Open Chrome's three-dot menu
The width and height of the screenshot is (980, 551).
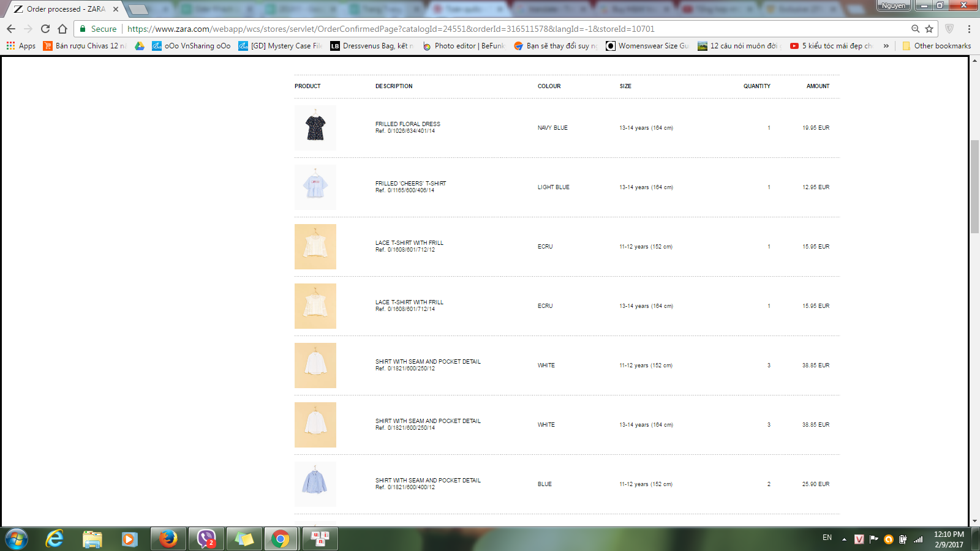(969, 29)
